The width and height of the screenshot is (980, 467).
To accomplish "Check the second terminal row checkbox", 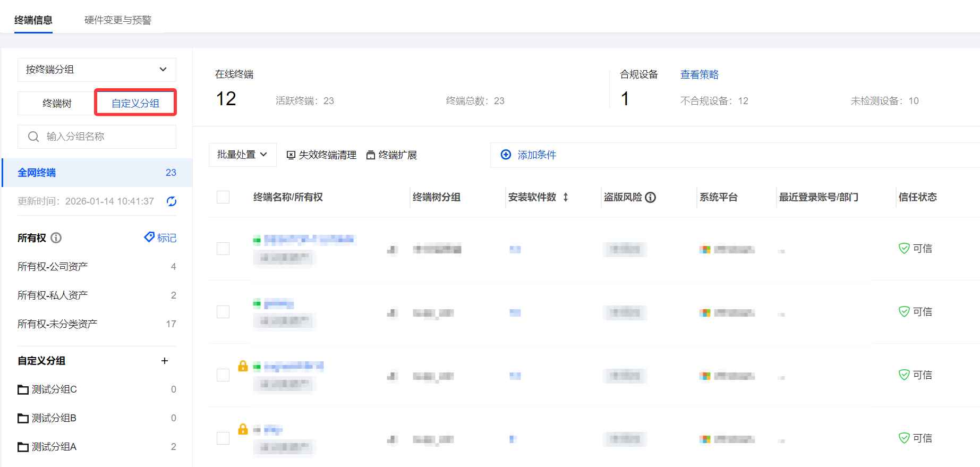I will 223,312.
